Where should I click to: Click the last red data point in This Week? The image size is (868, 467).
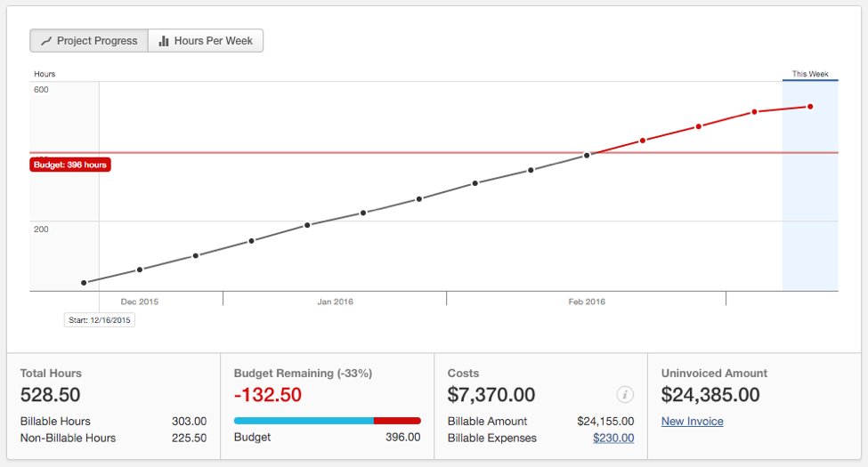(810, 107)
